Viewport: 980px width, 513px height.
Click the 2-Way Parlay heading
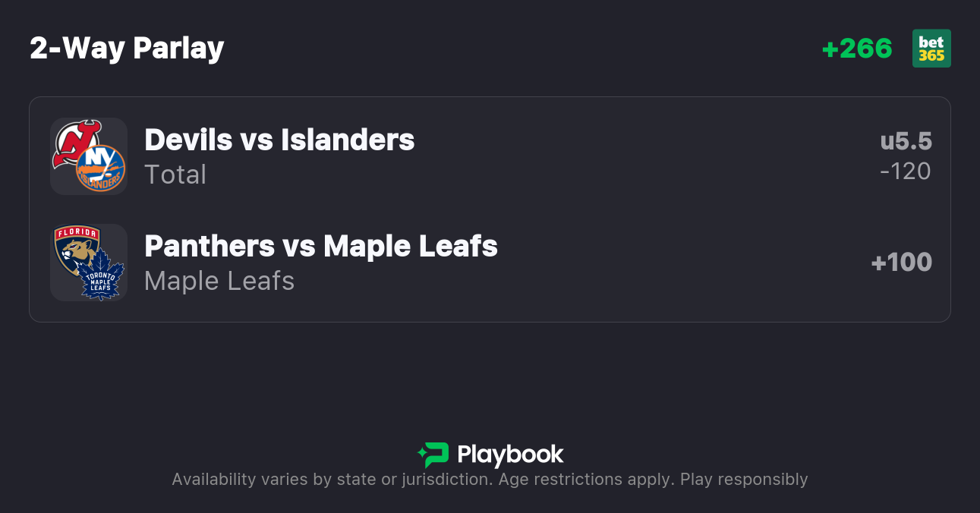coord(127,49)
